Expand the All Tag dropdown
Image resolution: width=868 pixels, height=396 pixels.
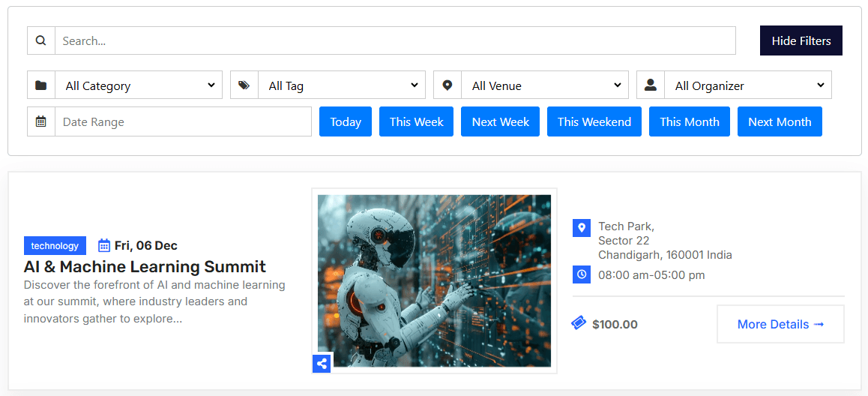click(x=342, y=85)
